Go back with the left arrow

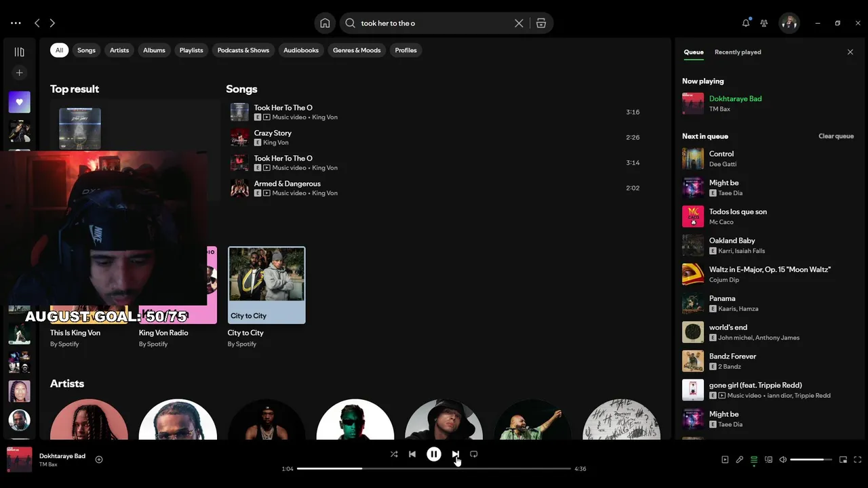37,23
